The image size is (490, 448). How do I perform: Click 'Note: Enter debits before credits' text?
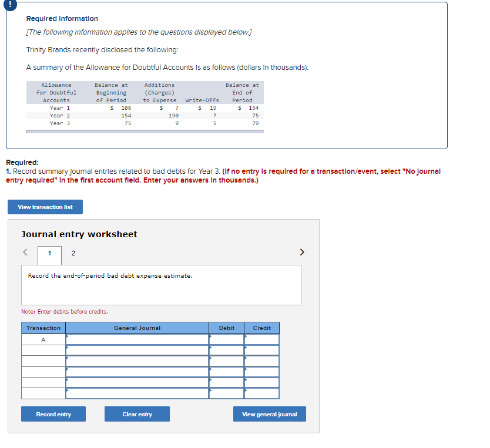click(65, 312)
